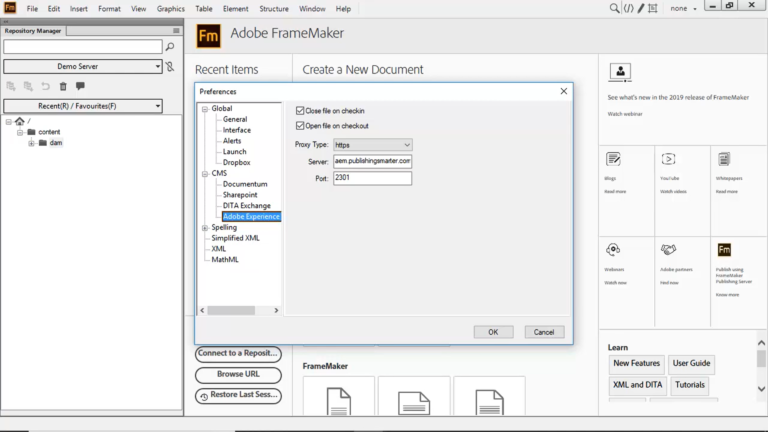This screenshot has height=432, width=768.
Task: Close the Preferences dialog with X
Action: click(x=564, y=91)
